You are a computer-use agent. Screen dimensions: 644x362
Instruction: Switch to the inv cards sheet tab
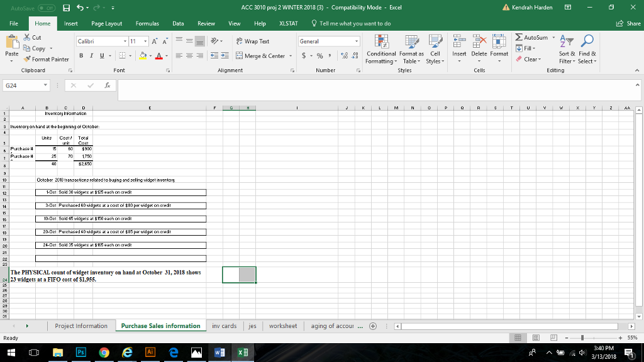(225, 326)
